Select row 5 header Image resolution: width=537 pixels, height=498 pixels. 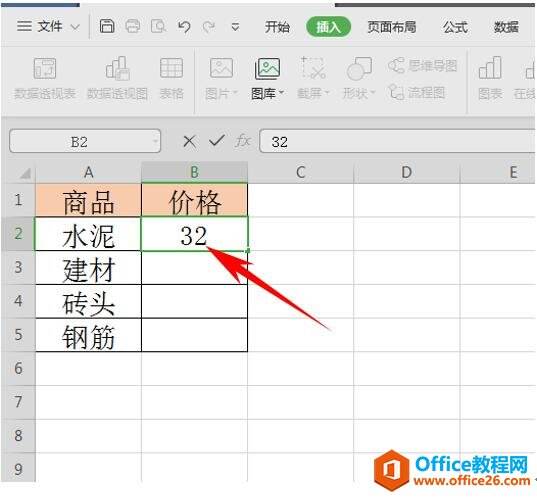pyautogui.click(x=18, y=335)
